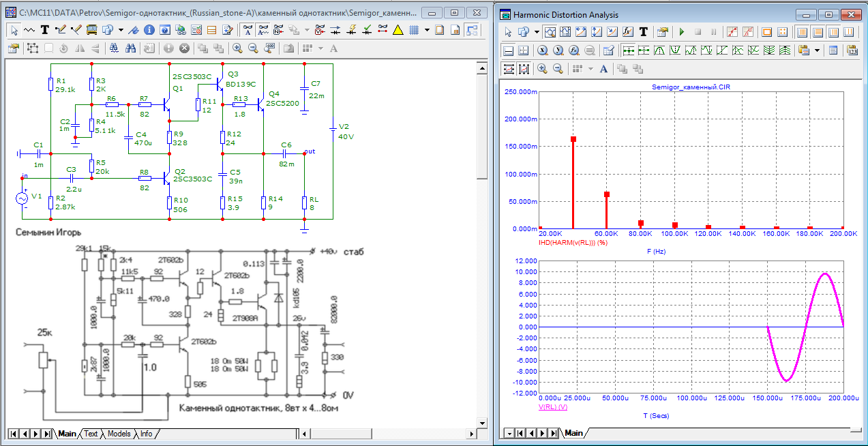Expand dropdown arrow beside analysis copy-windows icon
This screenshot has width=868, height=446.
point(537,32)
